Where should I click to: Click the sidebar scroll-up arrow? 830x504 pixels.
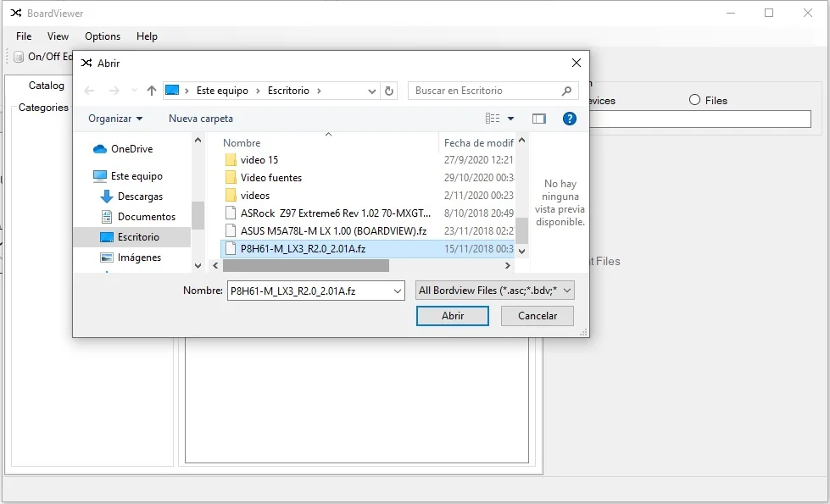(198, 141)
